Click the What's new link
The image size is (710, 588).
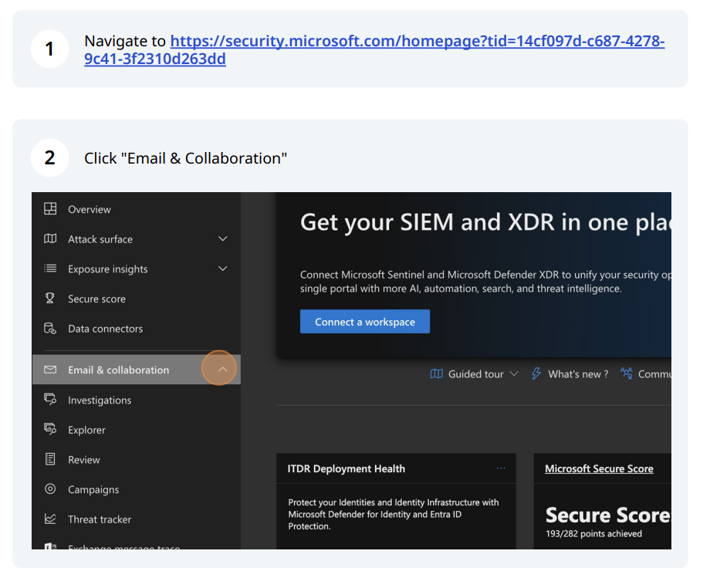(x=577, y=374)
